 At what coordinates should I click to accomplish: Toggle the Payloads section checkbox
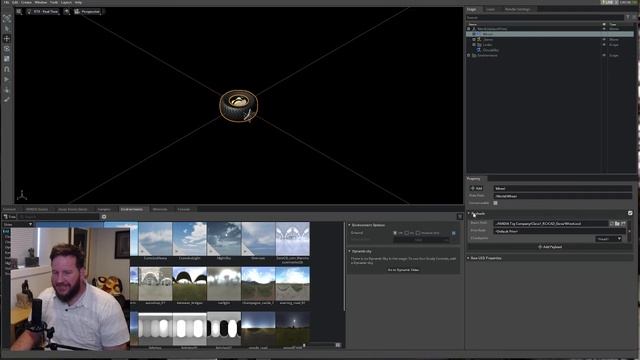[x=630, y=213]
